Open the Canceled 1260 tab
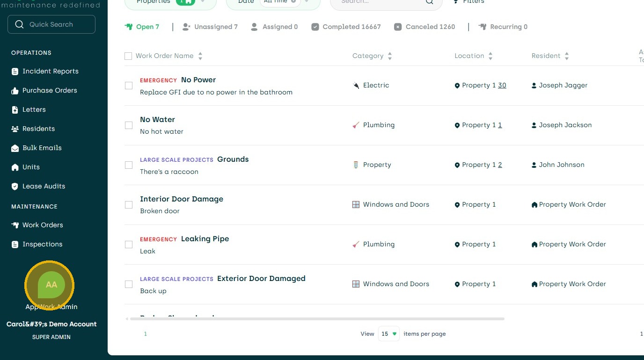The image size is (644, 360). [424, 27]
